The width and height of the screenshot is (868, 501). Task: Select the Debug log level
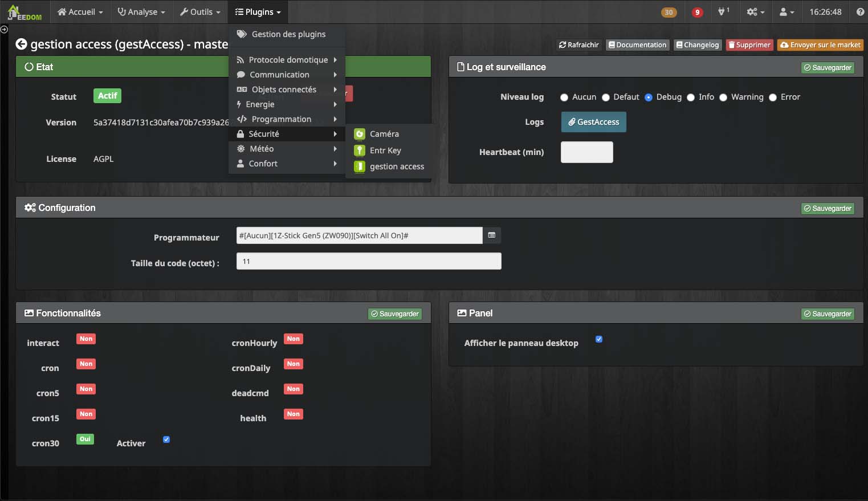click(x=649, y=97)
